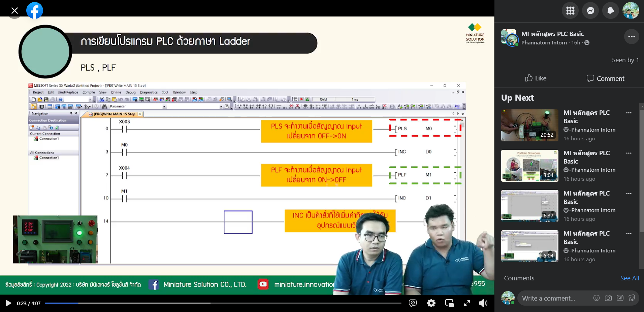Image resolution: width=644 pixels, height=312 pixels.
Task: Click the Save icon in the toolbar
Action: pyautogui.click(x=46, y=99)
